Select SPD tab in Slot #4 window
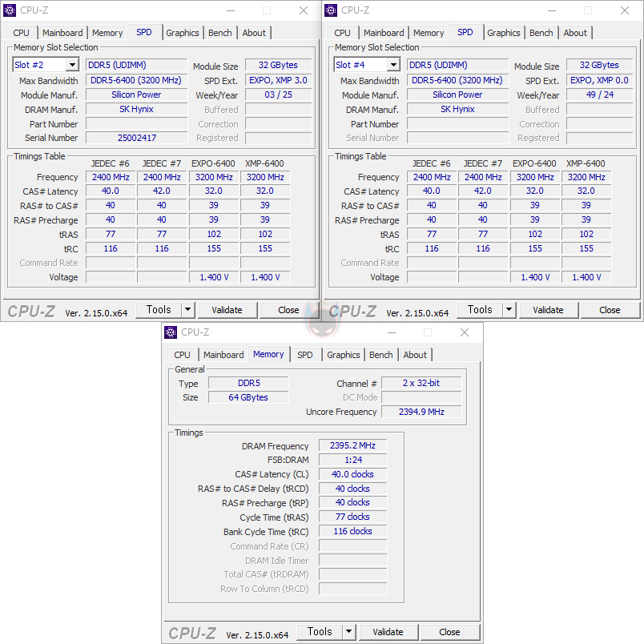 click(465, 32)
